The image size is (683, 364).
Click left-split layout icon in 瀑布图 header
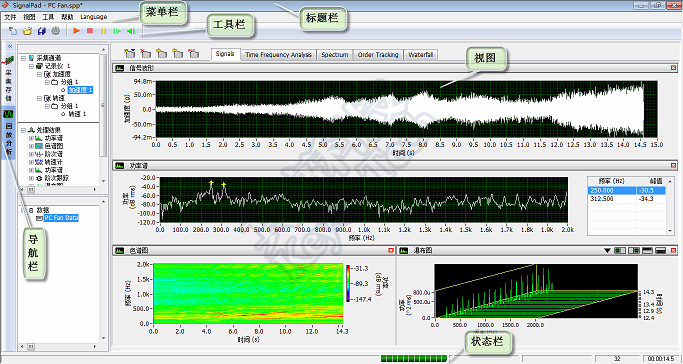(x=619, y=250)
